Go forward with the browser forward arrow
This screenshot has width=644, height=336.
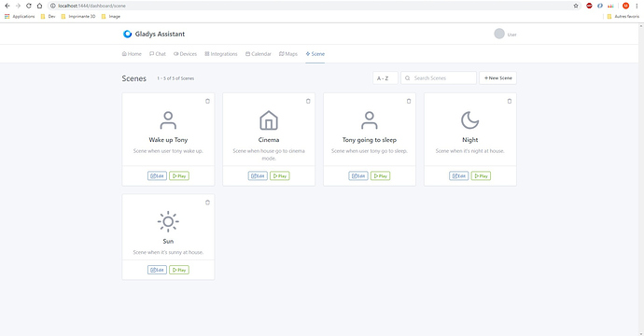(x=18, y=6)
